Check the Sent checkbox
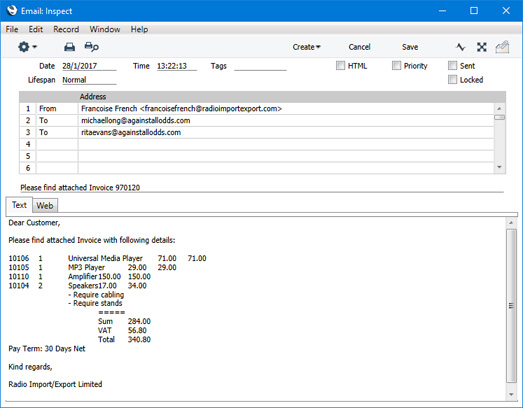The image size is (523, 408). point(452,65)
